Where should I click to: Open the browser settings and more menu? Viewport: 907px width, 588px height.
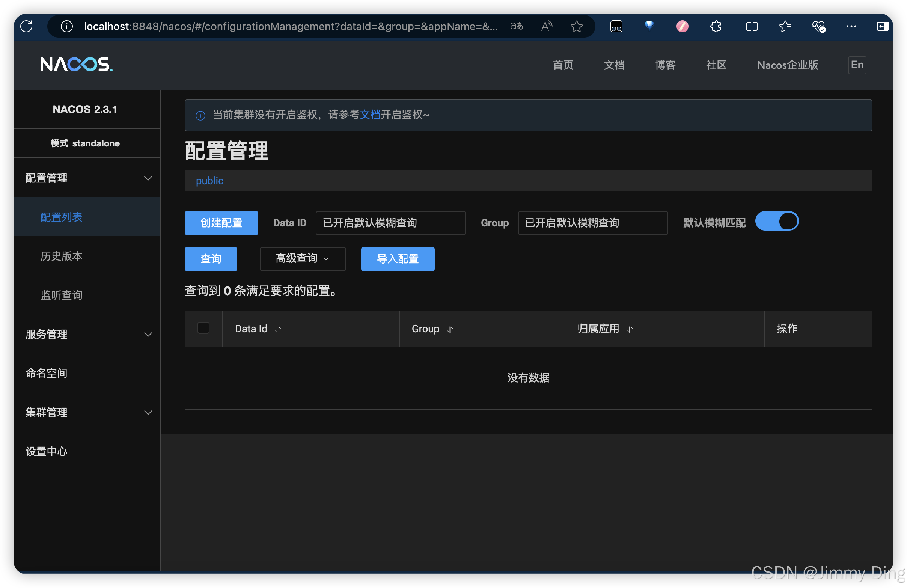click(851, 26)
